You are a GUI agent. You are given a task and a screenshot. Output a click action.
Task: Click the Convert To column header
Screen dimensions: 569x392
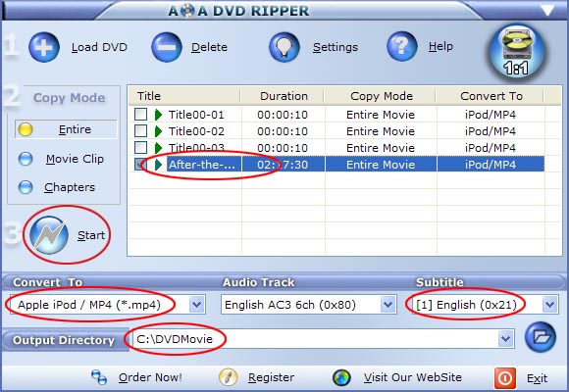click(491, 96)
